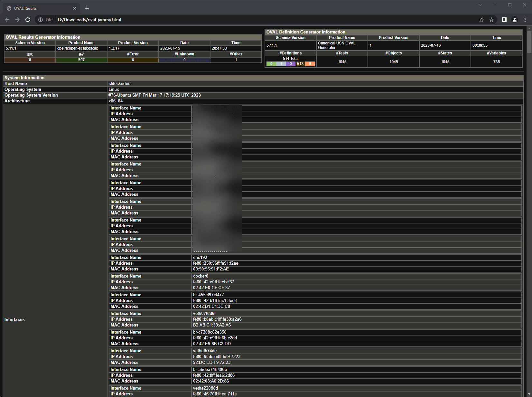This screenshot has width=532, height=397.
Task: Close the OVAL Results tab
Action: click(75, 8)
